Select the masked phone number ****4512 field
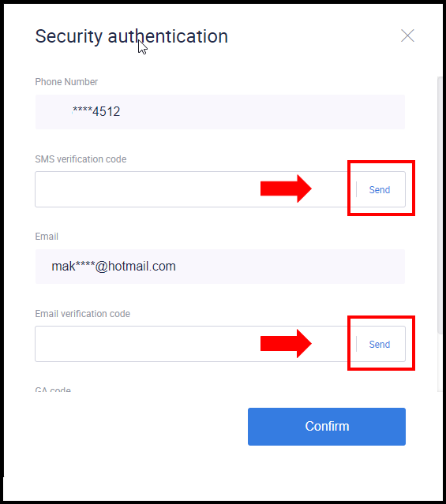This screenshot has height=504, width=446. click(x=220, y=112)
